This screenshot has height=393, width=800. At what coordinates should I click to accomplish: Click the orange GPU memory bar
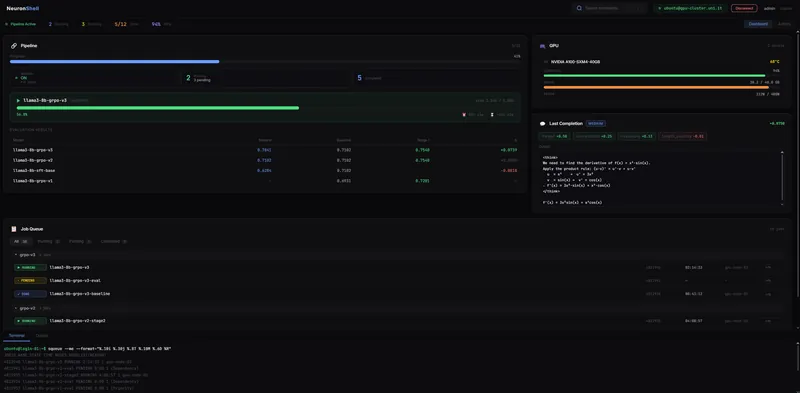656,87
